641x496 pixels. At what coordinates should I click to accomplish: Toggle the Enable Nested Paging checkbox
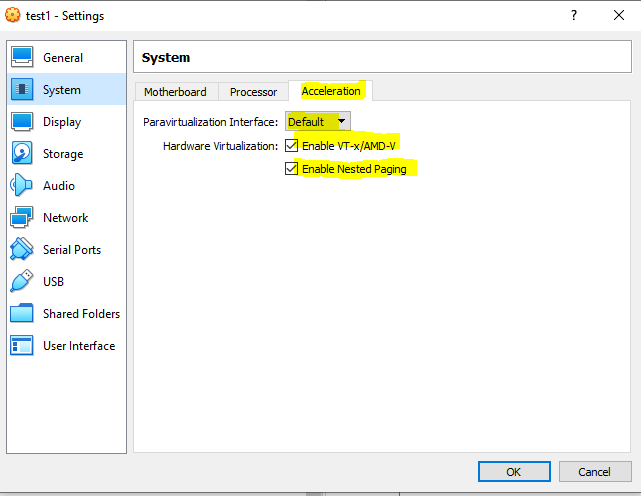291,168
